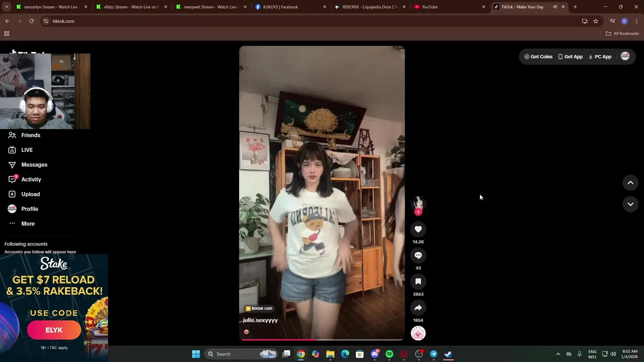The width and height of the screenshot is (644, 362).
Task: Open Dota 2 from taskbar
Action: point(404,354)
